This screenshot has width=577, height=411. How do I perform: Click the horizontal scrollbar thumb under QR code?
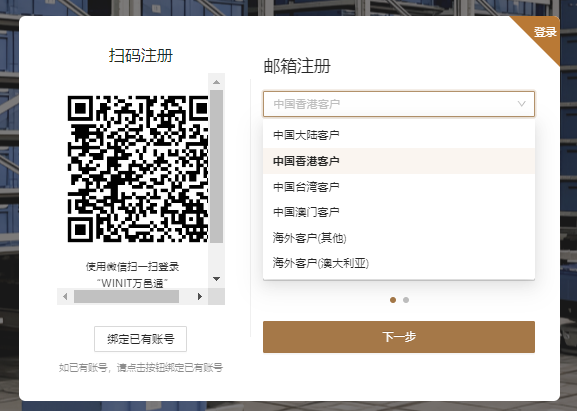[x=126, y=297]
